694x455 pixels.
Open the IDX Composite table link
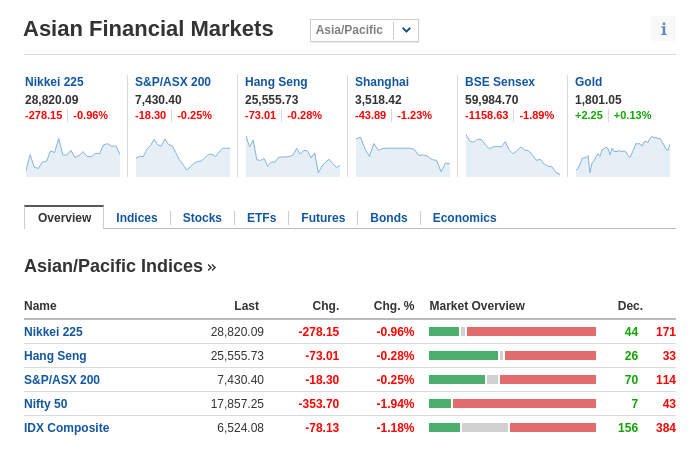pos(66,428)
